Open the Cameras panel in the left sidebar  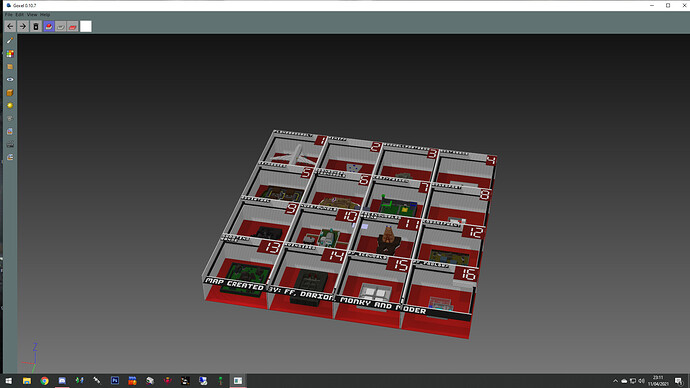tap(10, 119)
